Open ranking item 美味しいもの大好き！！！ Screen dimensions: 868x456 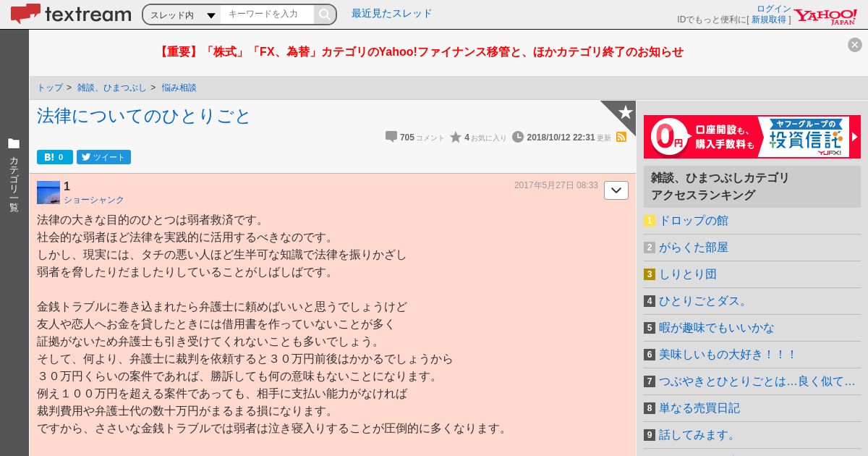[728, 354]
